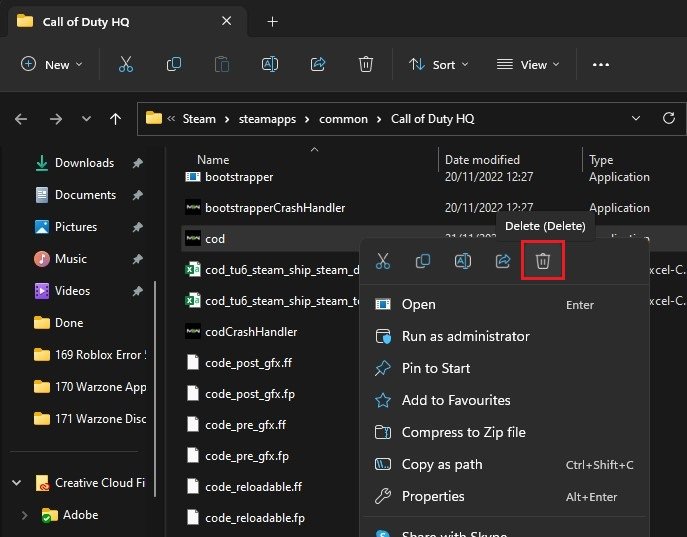Click the Cut scissors icon in context menu
Image resolution: width=687 pixels, height=537 pixels.
[x=382, y=261]
